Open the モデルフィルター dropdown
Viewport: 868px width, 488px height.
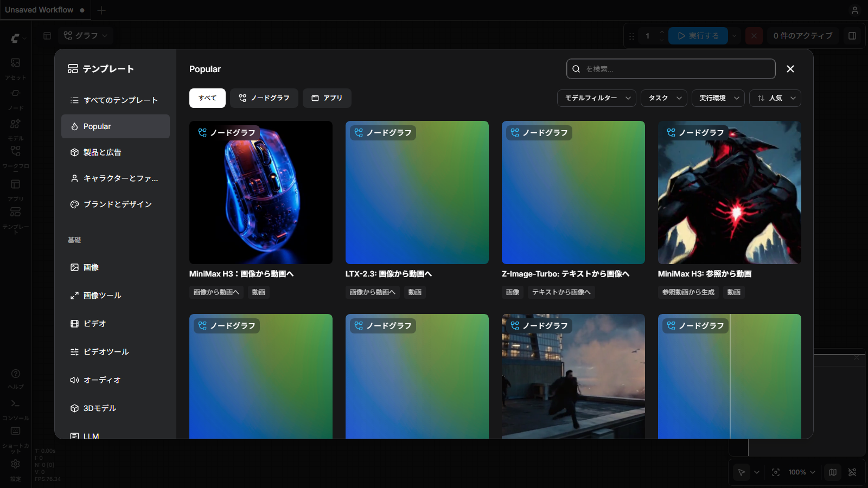(x=597, y=98)
